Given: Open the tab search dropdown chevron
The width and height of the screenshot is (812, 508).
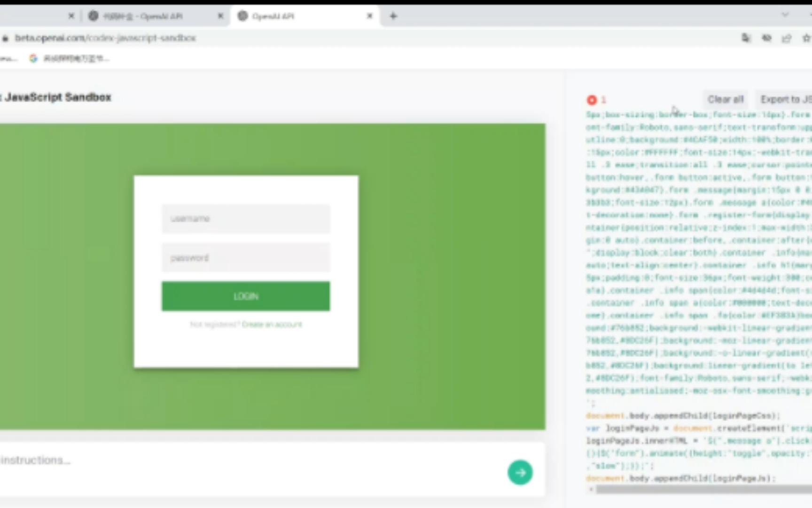Looking at the screenshot, I should pos(785,15).
